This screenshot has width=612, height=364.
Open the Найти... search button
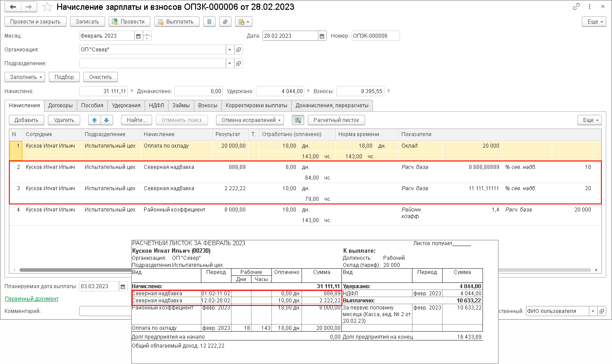pos(136,120)
